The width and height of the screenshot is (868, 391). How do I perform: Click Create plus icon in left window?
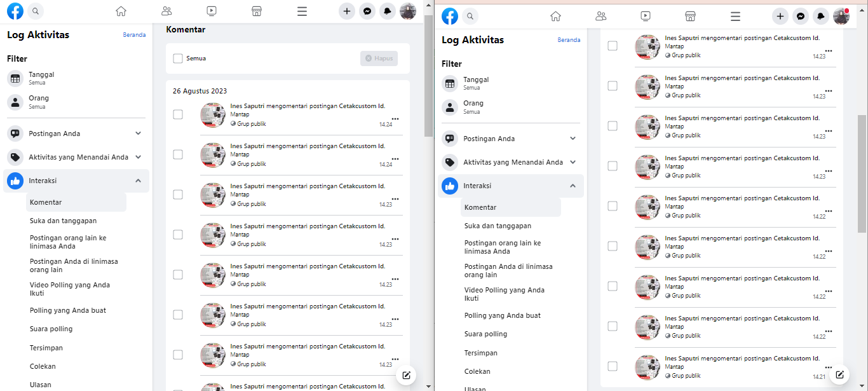[346, 11]
